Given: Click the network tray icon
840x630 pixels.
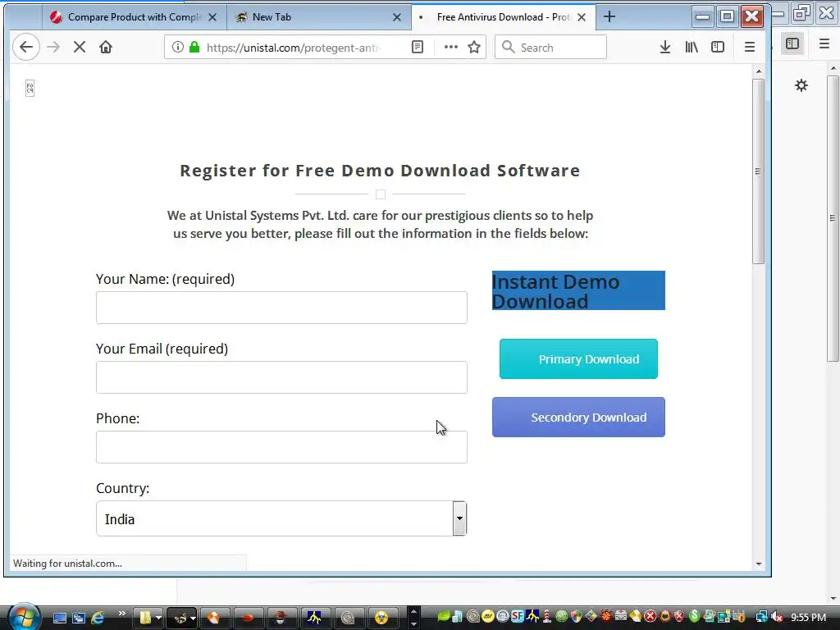Looking at the screenshot, I should tap(761, 617).
